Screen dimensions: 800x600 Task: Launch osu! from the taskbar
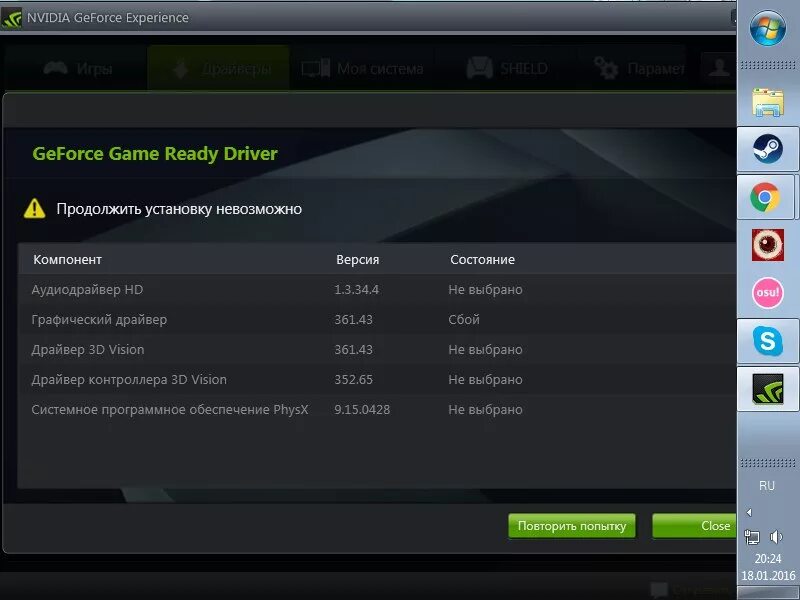(x=767, y=293)
